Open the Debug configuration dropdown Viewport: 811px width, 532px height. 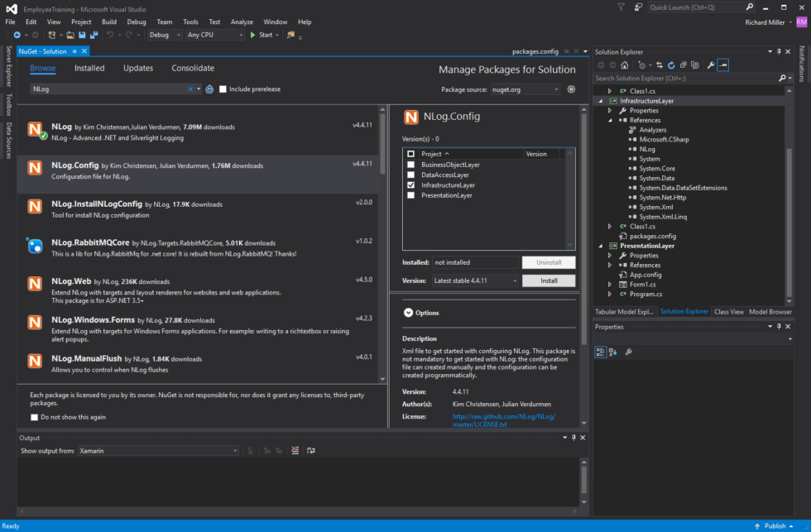(x=165, y=35)
